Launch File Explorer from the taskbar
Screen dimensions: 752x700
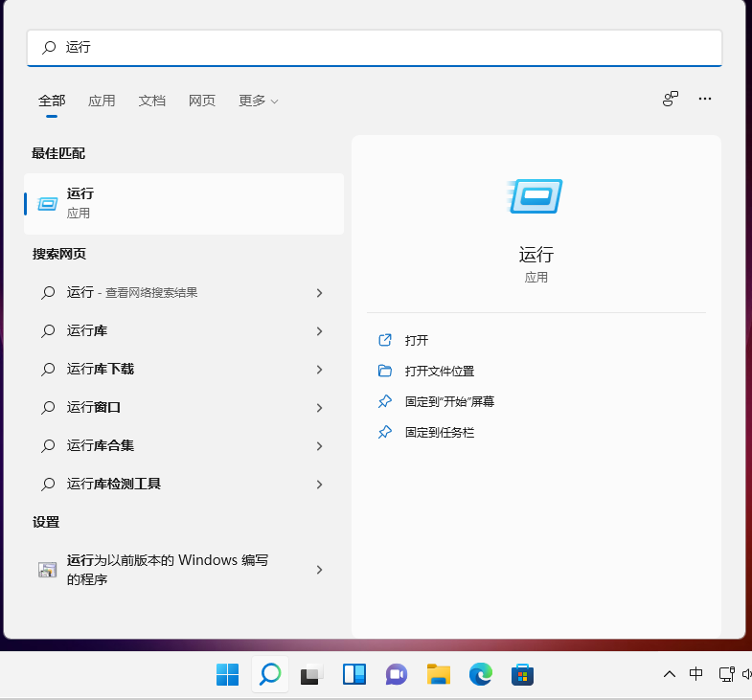(439, 675)
